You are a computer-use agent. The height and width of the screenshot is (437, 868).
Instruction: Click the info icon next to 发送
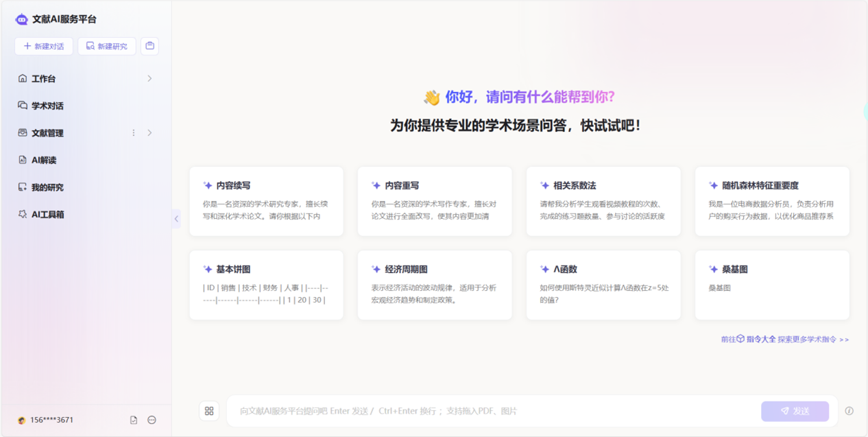click(849, 411)
